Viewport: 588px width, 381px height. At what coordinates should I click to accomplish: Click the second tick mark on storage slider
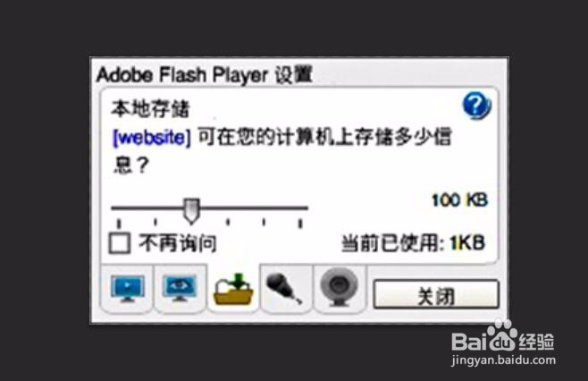coord(155,222)
